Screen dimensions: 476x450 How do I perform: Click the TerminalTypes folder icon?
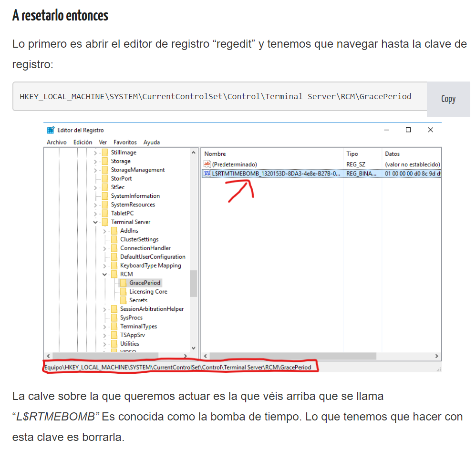(114, 326)
